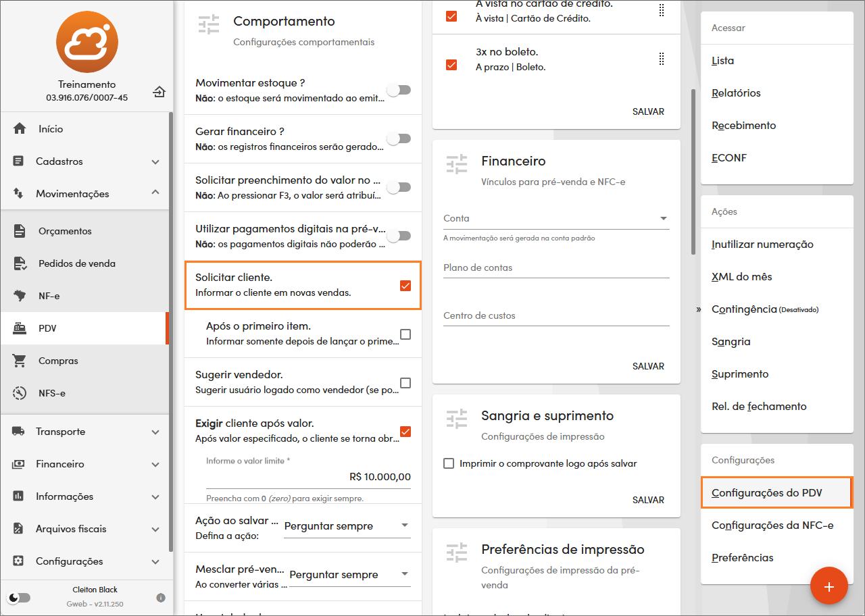Click the switch company icon next to Treinamento
This screenshot has width=865, height=616.
coord(159,91)
